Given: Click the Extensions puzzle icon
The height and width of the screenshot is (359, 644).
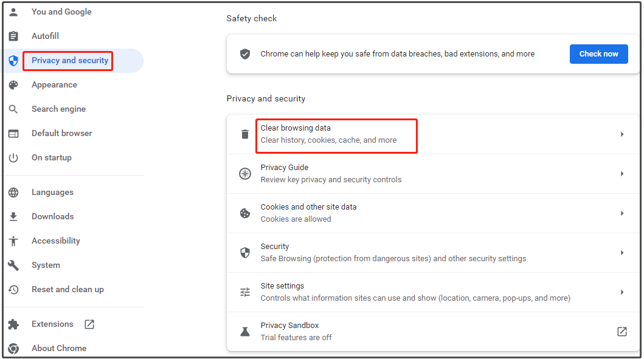Looking at the screenshot, I should coord(13,324).
